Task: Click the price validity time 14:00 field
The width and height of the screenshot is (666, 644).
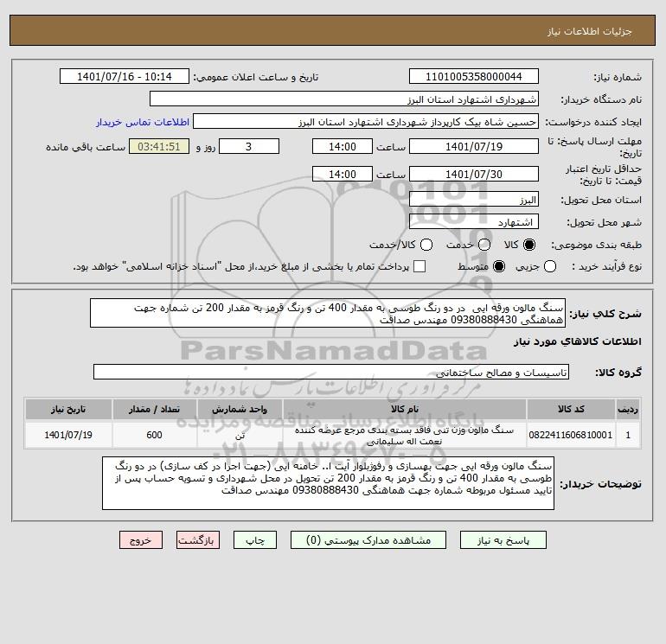Action: tap(343, 174)
